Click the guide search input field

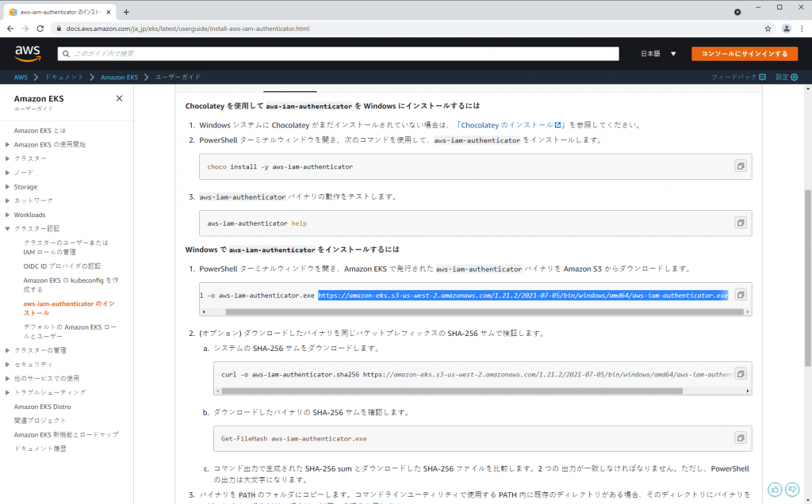339,54
